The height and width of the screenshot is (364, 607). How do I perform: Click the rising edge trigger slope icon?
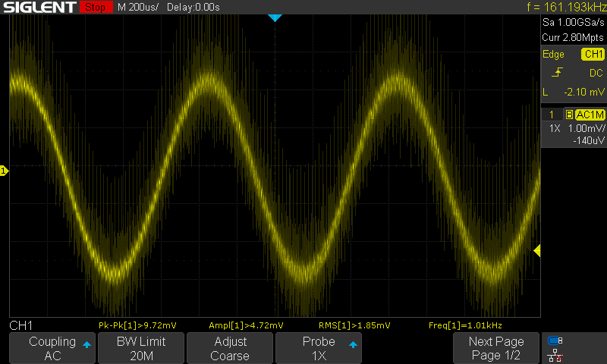tap(557, 72)
